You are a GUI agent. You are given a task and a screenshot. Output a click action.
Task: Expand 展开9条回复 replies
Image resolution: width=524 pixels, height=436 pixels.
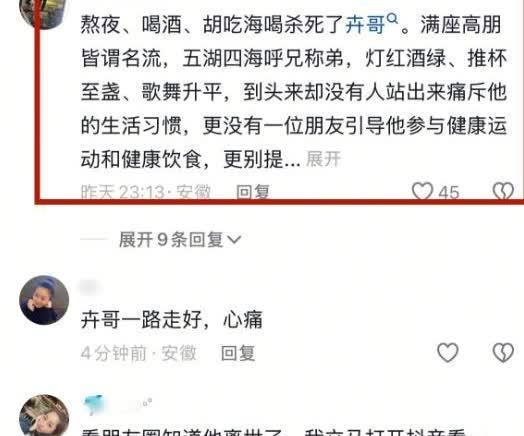180,240
